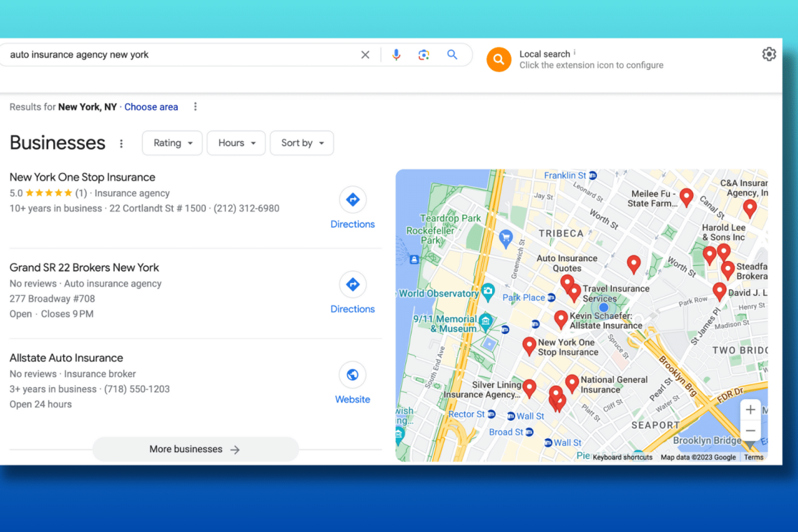
Task: Click the 9/11 Memorial & Museum marker
Action: [486, 321]
